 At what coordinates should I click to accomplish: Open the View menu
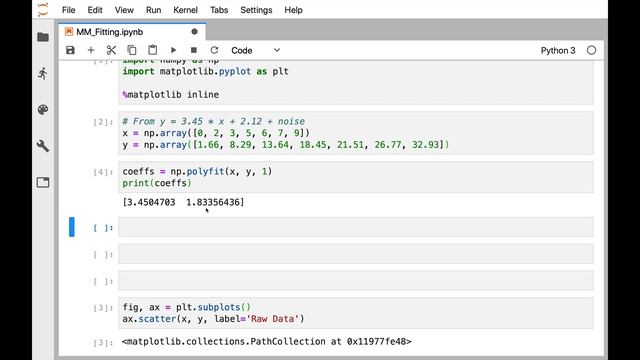click(x=124, y=10)
